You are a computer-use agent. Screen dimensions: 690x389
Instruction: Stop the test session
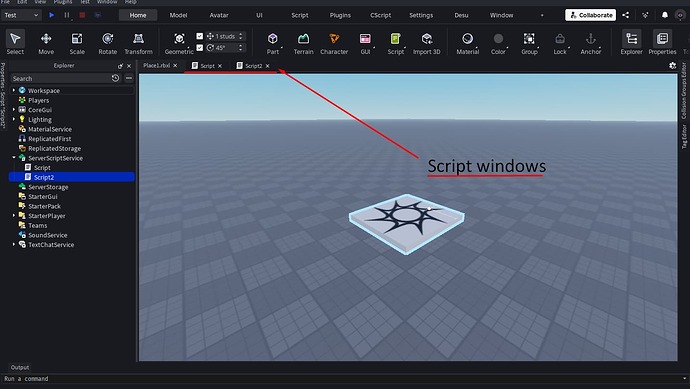82,15
